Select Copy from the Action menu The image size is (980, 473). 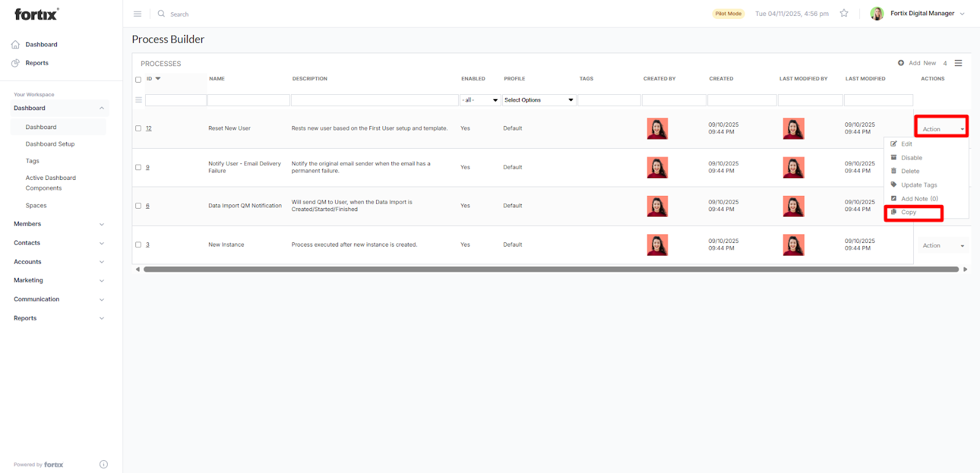(x=909, y=212)
